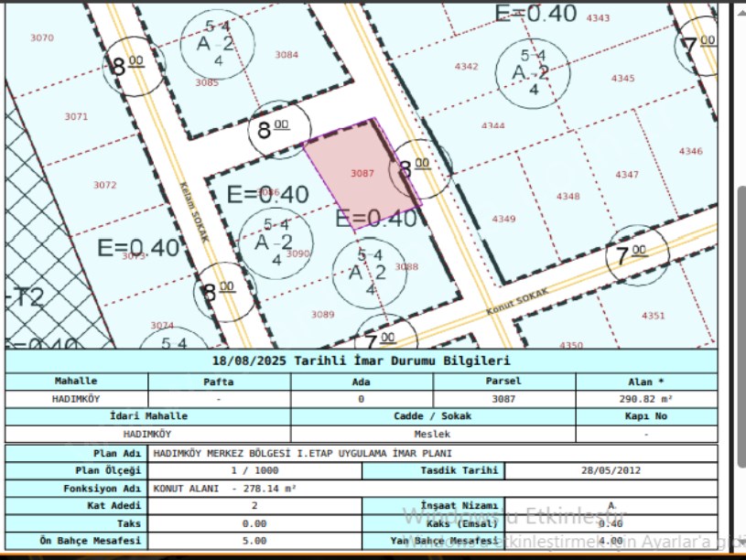
Task: Click the Parsel value 3087 cell
Action: 503,399
